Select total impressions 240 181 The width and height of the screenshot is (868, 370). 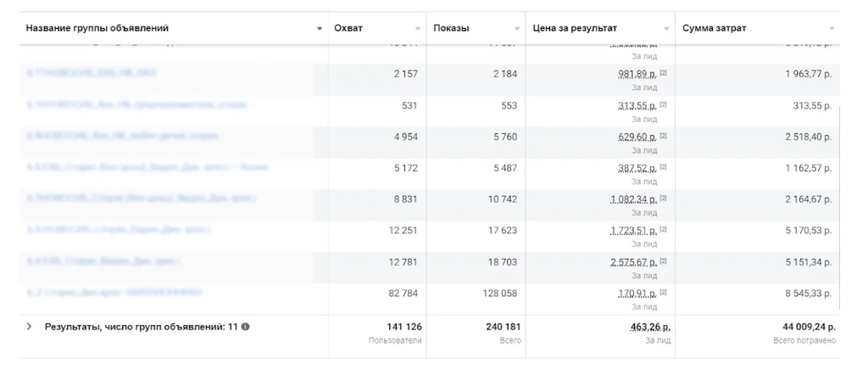point(504,327)
